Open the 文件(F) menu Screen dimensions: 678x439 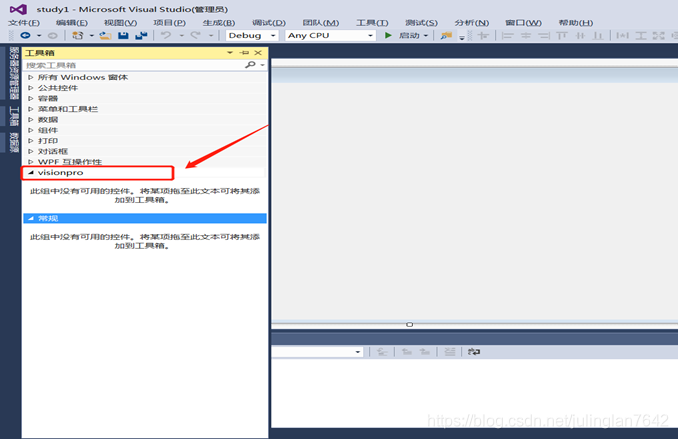pos(24,22)
